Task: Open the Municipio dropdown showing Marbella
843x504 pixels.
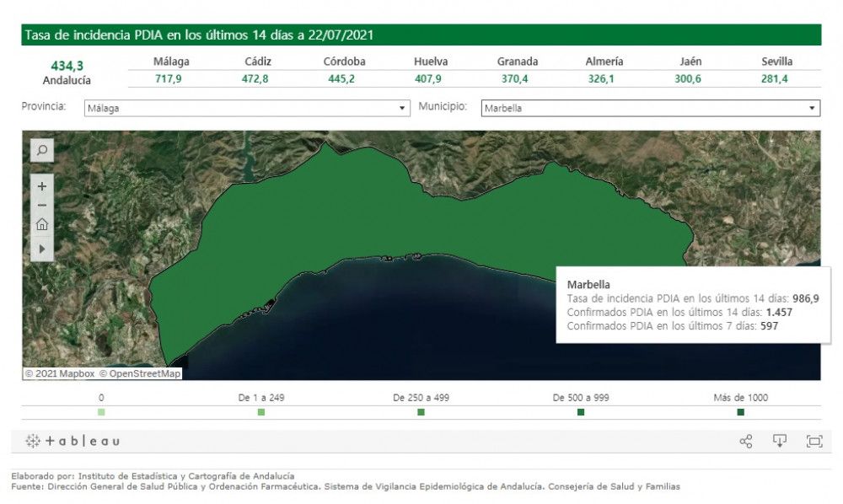Action: click(651, 108)
